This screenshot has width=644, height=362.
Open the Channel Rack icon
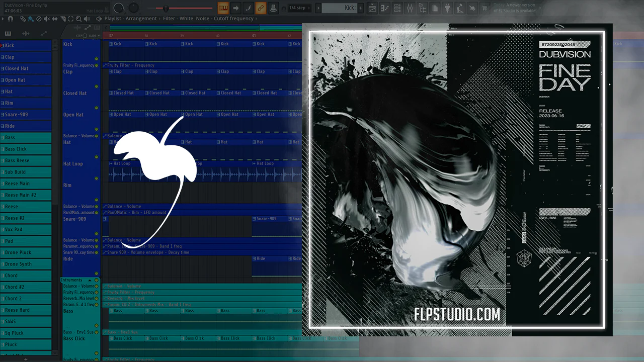(397, 8)
